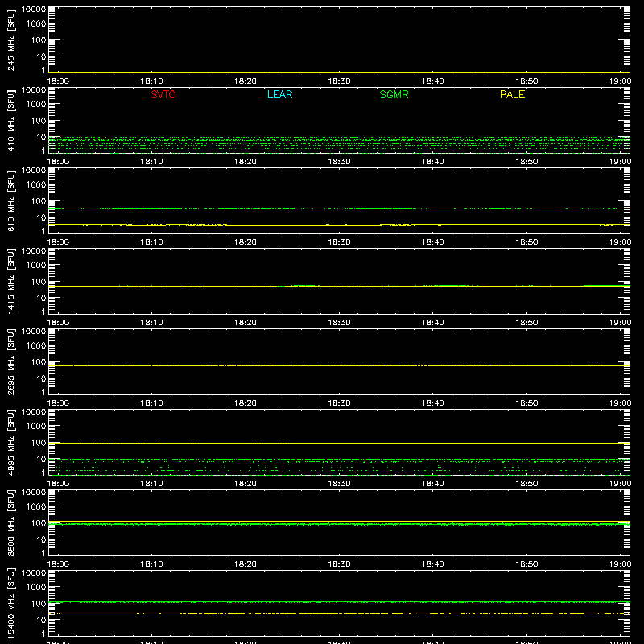Screen dimensions: 644x644
Task: Select the 410 MHz [SFU] axis label
Action: pos(10,120)
